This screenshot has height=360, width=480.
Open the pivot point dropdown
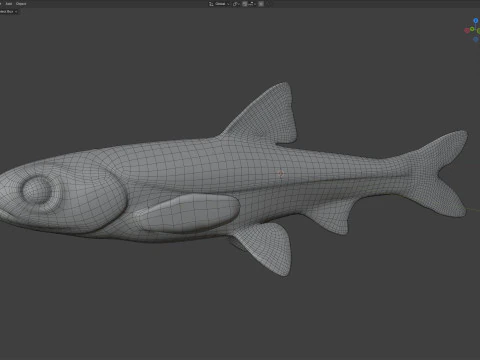[236, 4]
